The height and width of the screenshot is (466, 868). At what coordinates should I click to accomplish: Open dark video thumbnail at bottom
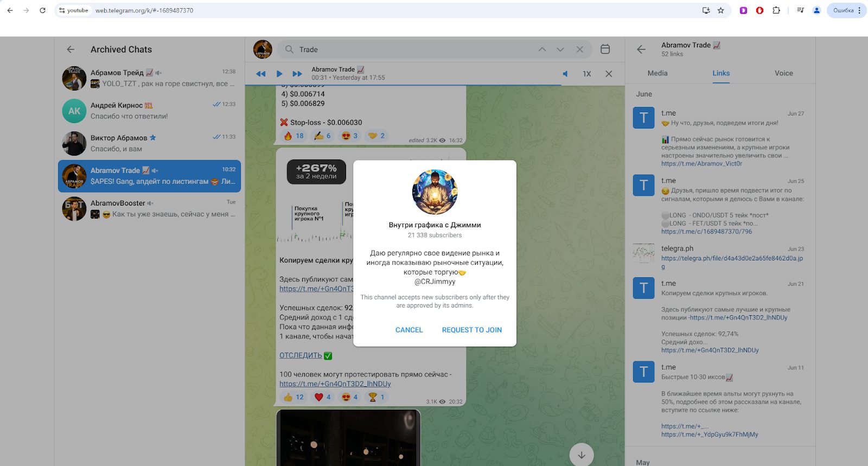point(348,438)
